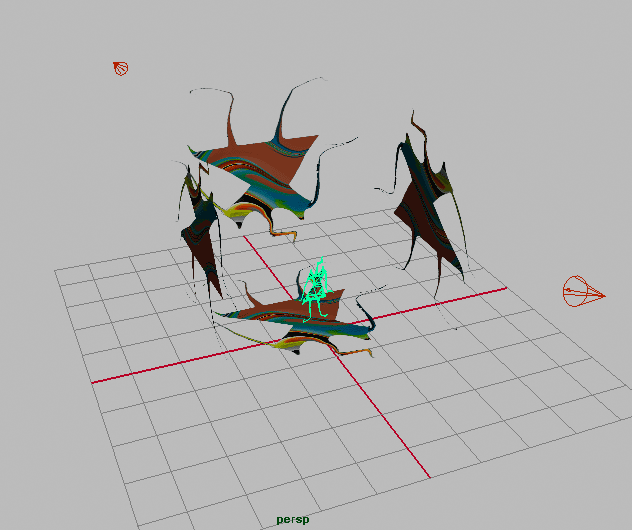632x530 pixels.
Task: Select the small red light icon top-left
Action: pos(120,69)
